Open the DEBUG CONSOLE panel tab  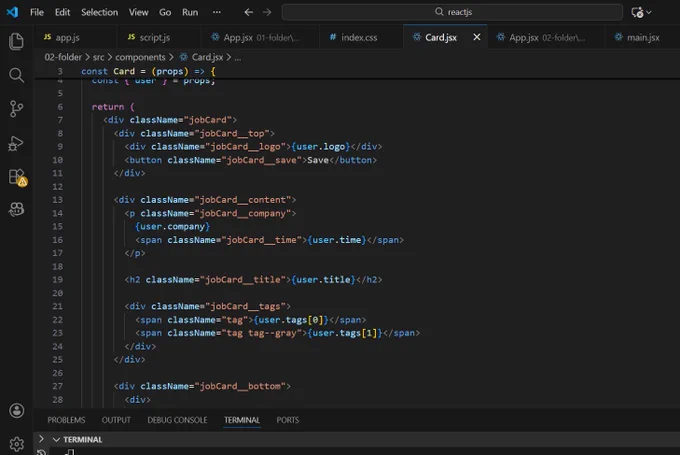point(177,420)
